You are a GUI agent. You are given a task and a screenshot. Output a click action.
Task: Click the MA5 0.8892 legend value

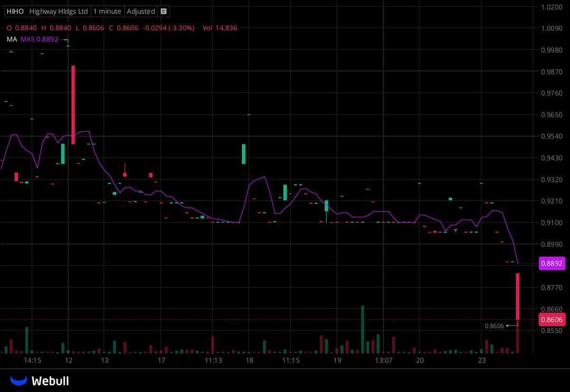(39, 39)
